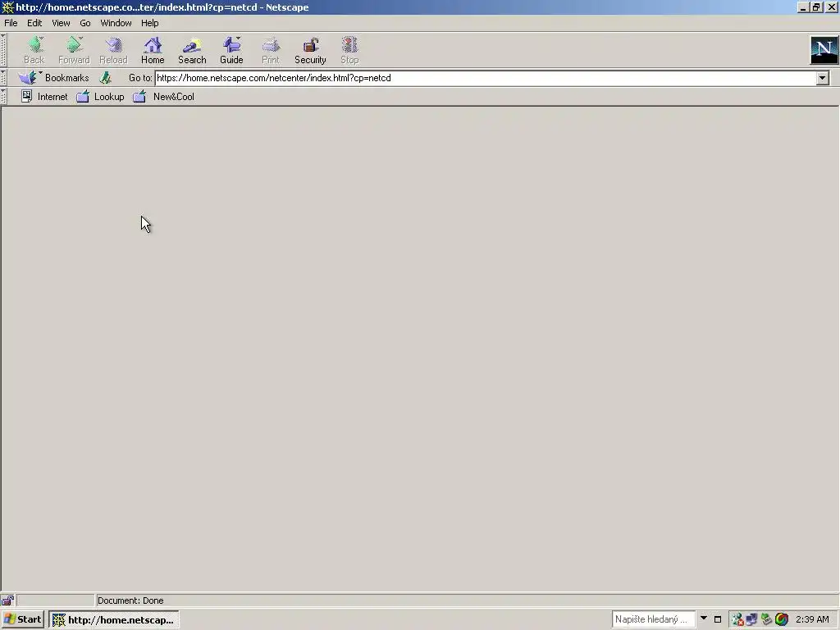Print the current page
Image resolution: width=840 pixels, height=630 pixels.
271,50
